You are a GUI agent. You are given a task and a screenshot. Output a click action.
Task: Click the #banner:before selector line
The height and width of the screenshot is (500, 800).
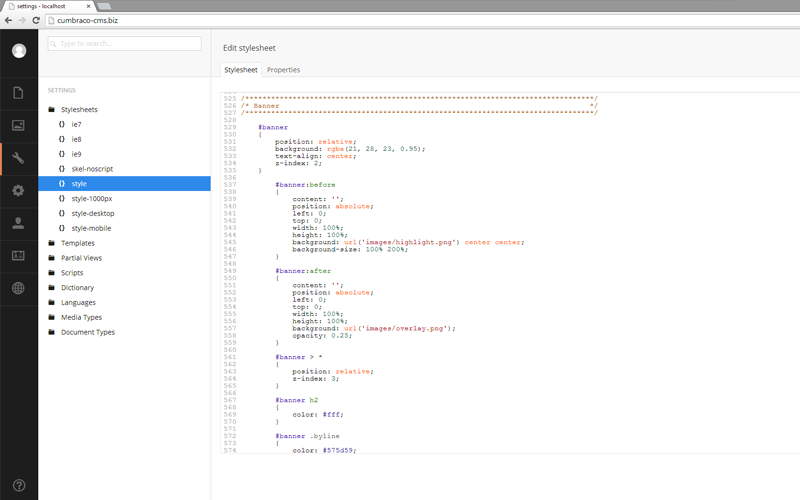pos(305,185)
